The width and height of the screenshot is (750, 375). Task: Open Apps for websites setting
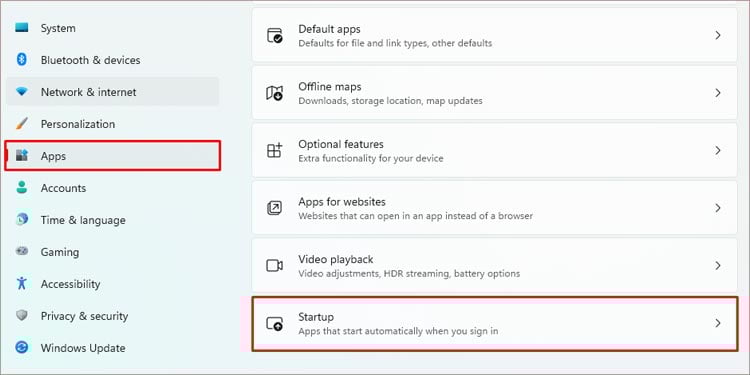click(x=495, y=208)
